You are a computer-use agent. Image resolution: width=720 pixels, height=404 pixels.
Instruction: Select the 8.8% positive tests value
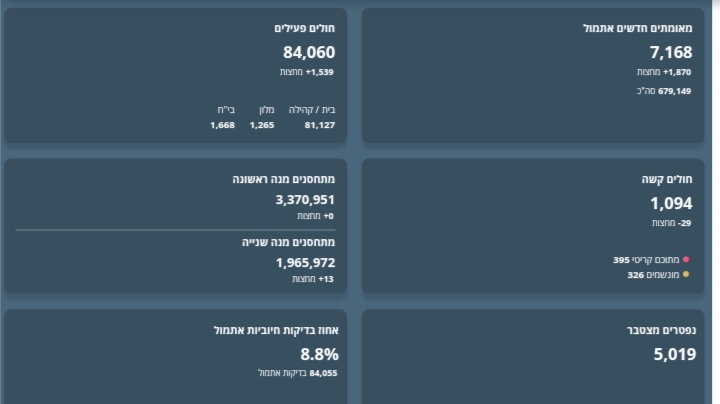320,354
